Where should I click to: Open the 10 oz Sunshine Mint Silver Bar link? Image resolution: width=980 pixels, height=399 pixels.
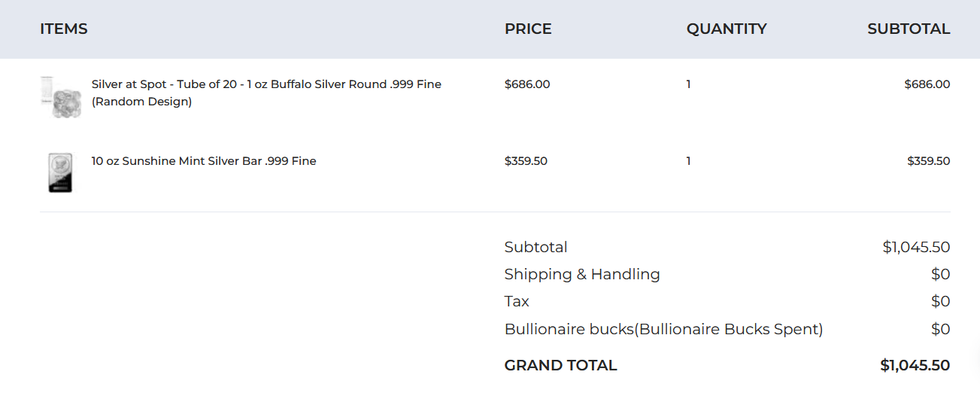pos(204,161)
